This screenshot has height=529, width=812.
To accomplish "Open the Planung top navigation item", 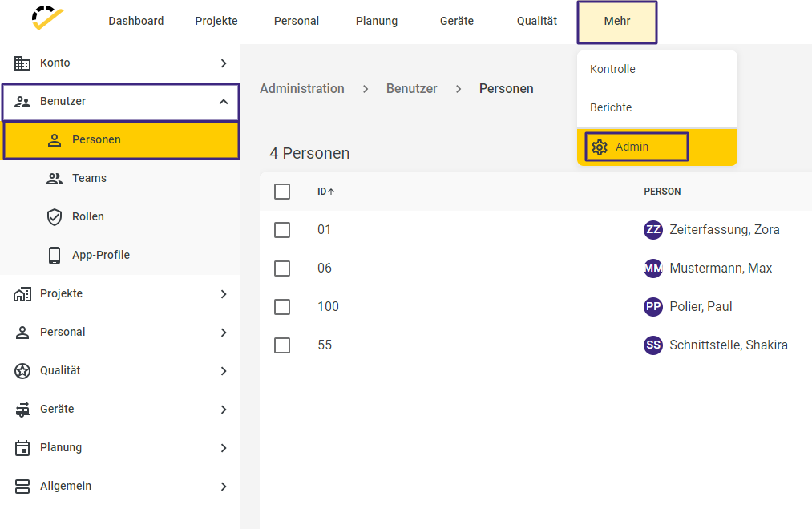I will click(377, 21).
